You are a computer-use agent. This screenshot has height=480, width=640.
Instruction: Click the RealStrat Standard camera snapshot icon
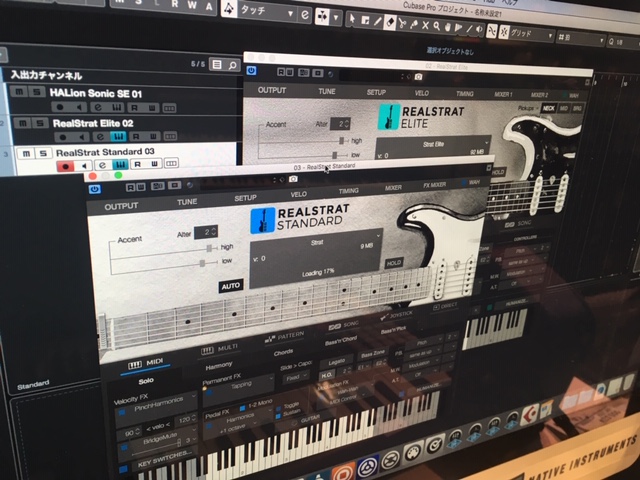(x=293, y=179)
